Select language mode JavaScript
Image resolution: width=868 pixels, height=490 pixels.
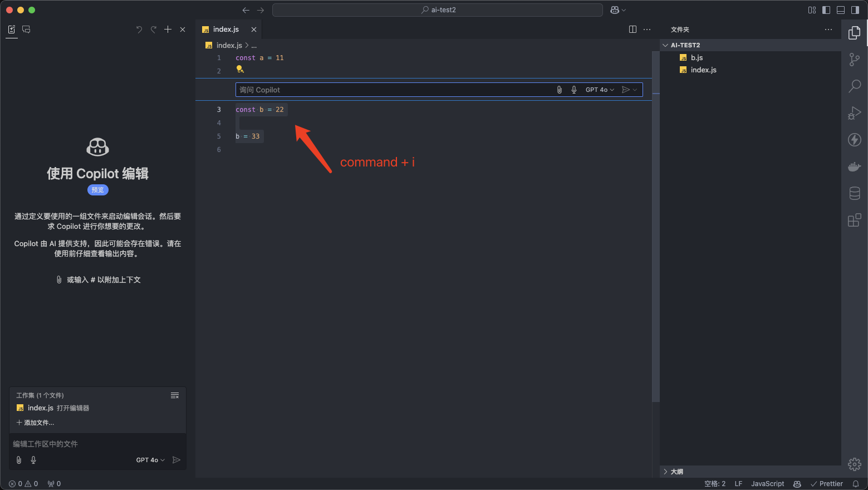(767, 484)
